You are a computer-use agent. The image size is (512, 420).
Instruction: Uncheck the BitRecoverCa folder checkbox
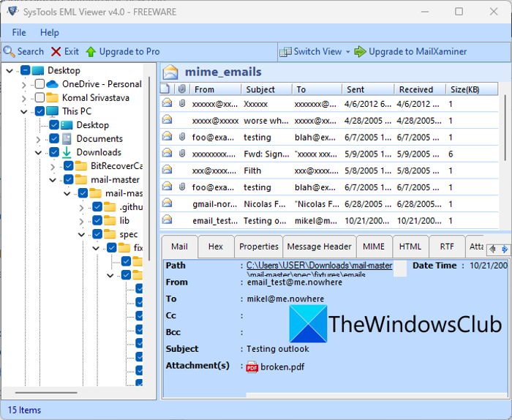[68, 166]
